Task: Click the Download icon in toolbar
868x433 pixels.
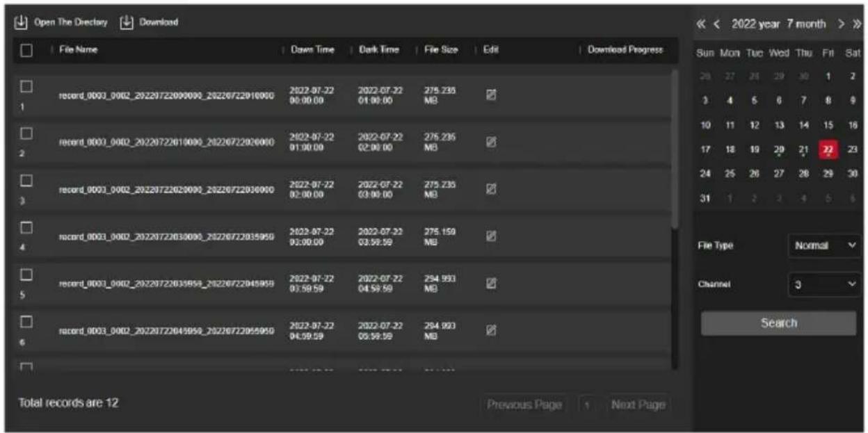Action: pos(127,22)
